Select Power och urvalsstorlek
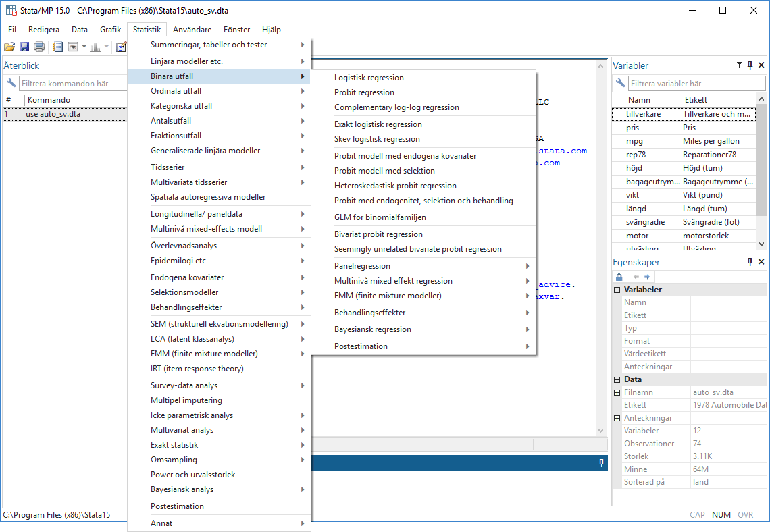The image size is (770, 532). pos(219,475)
